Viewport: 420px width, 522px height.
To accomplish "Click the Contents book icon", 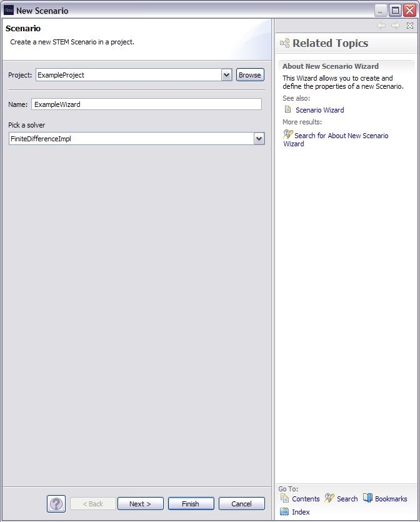I will point(284,498).
